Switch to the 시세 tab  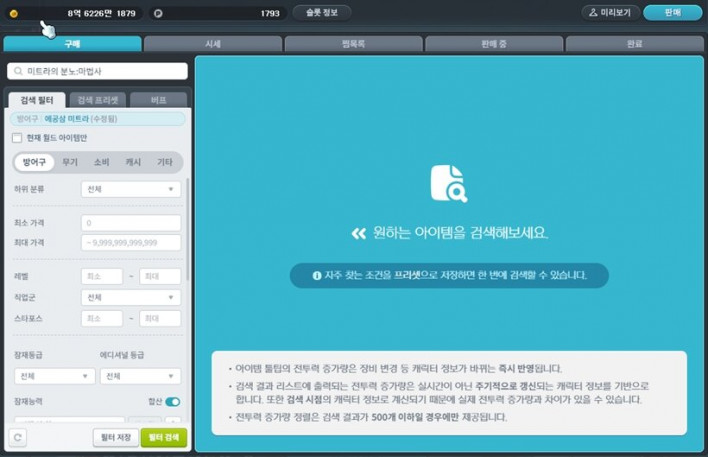click(x=213, y=44)
